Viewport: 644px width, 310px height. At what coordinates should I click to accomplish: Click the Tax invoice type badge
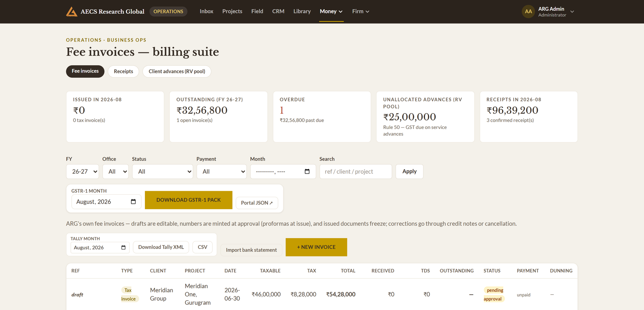tap(130, 295)
